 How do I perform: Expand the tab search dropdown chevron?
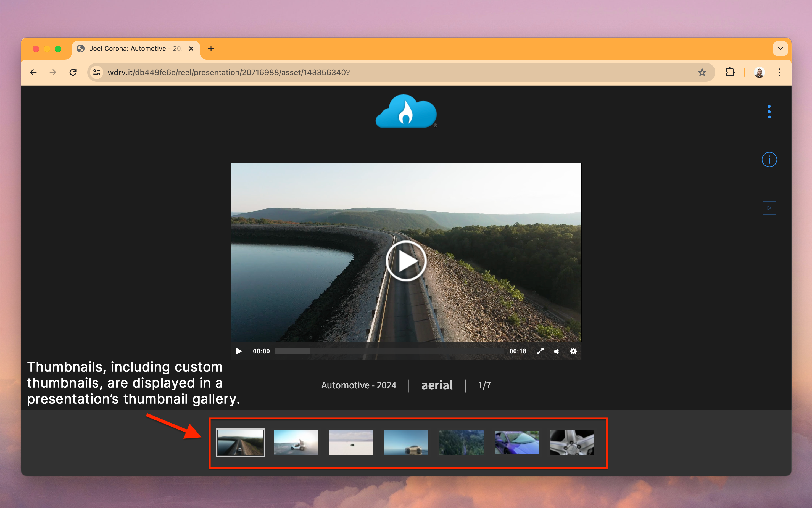(x=780, y=49)
